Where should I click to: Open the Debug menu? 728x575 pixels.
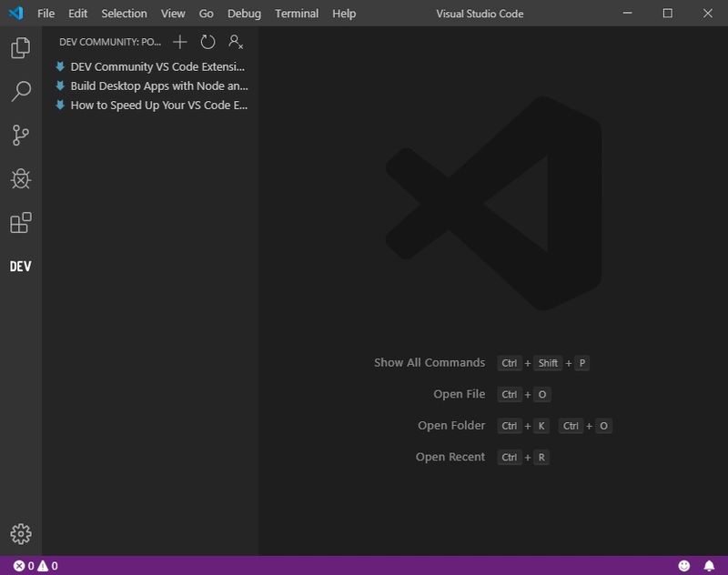pos(244,14)
